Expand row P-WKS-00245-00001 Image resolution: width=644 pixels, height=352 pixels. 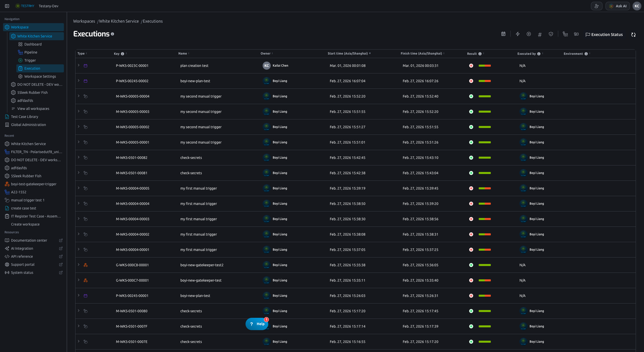pyautogui.click(x=78, y=295)
